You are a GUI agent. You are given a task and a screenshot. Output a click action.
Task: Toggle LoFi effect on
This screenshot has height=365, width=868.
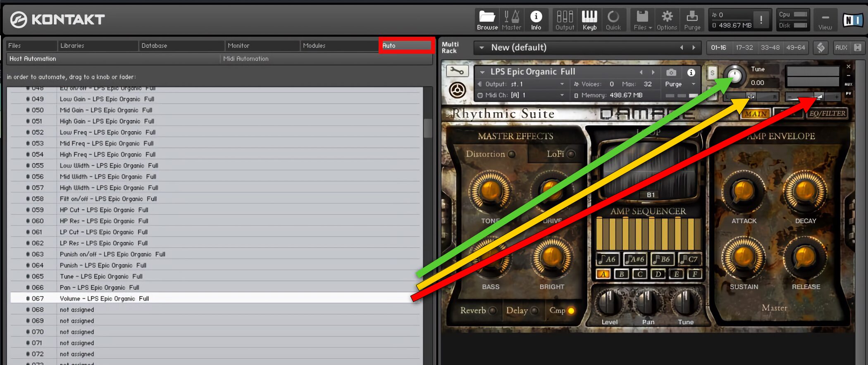[571, 154]
